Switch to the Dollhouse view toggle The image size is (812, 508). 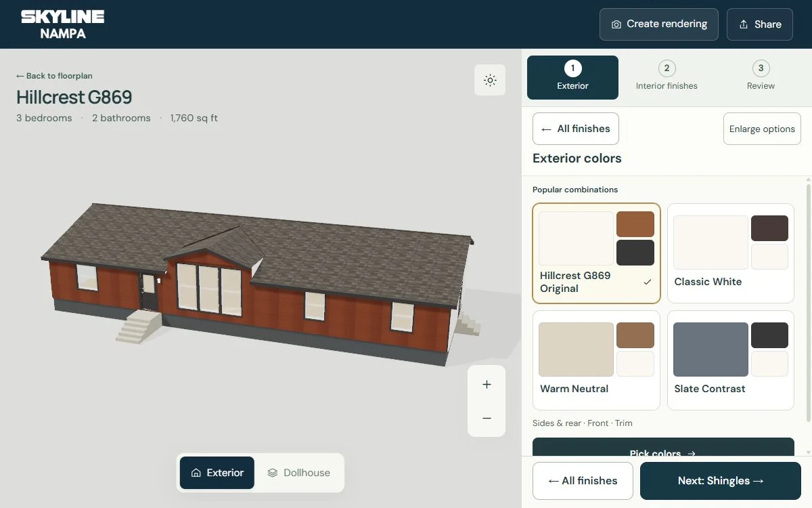298,473
